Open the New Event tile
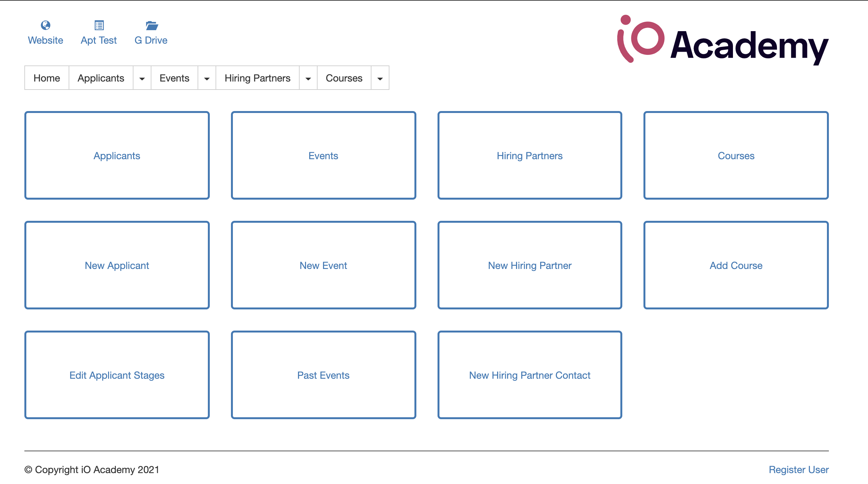This screenshot has height=484, width=868. click(x=323, y=265)
